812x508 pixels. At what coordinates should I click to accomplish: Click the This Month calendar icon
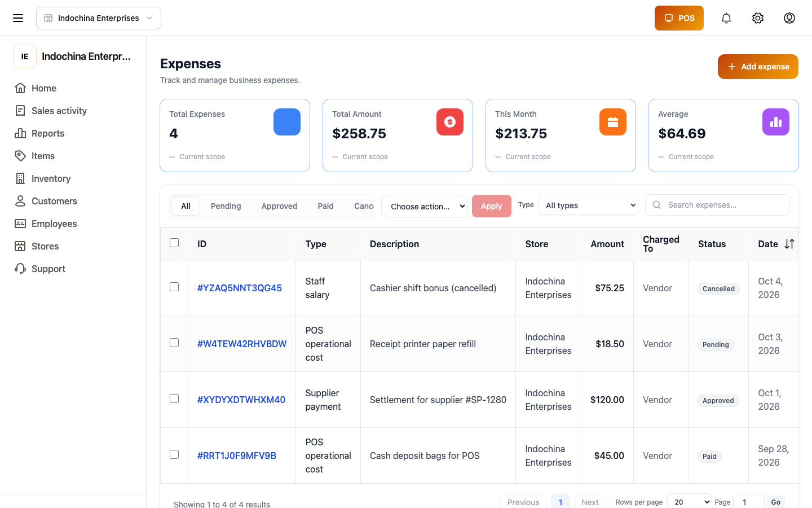tap(613, 122)
